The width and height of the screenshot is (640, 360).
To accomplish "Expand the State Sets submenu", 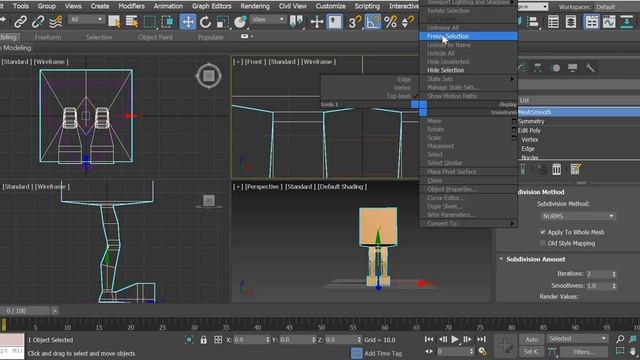I will click(x=468, y=79).
